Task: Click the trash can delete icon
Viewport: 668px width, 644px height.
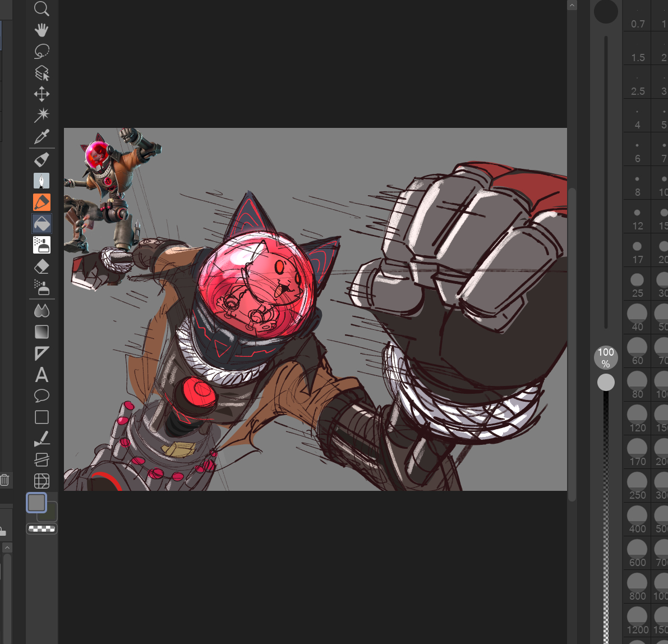Action: point(4,480)
